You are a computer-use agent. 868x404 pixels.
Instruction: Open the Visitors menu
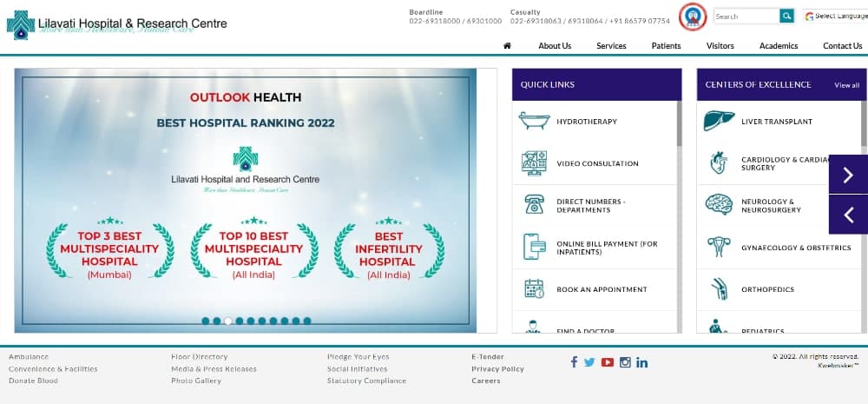(720, 46)
